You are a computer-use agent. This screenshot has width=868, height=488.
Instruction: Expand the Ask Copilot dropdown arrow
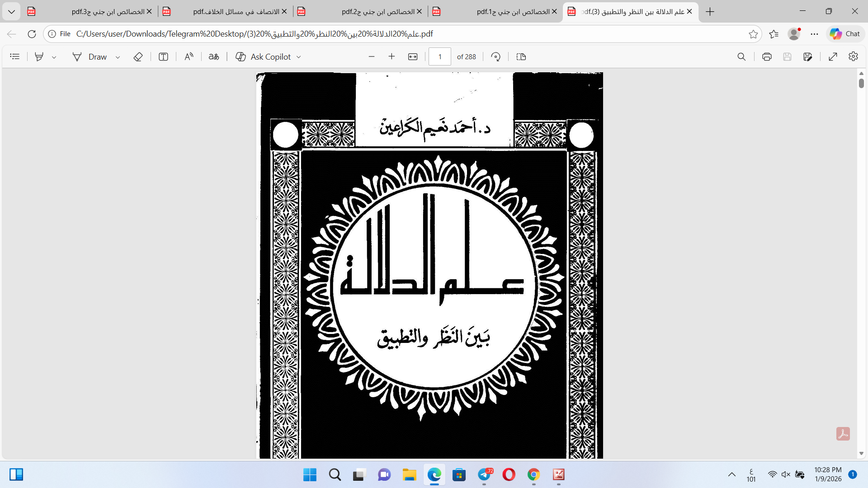(x=299, y=57)
